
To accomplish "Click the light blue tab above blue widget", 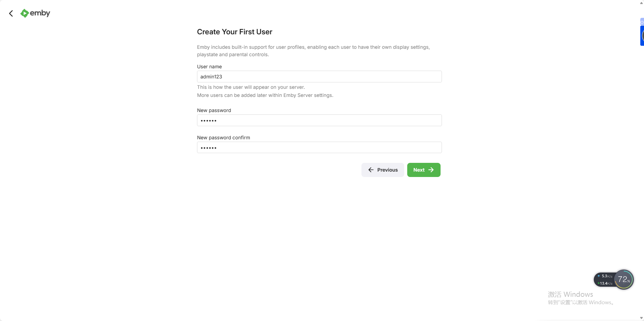I will (642, 22).
